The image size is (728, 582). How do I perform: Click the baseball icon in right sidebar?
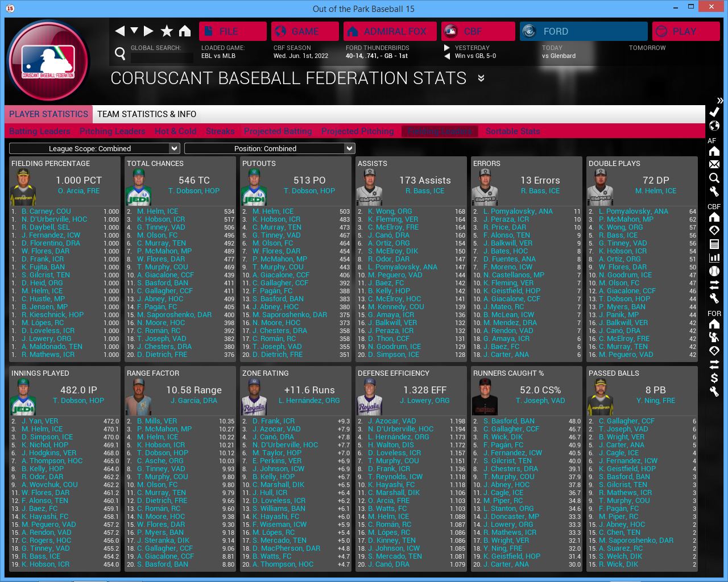(714, 271)
